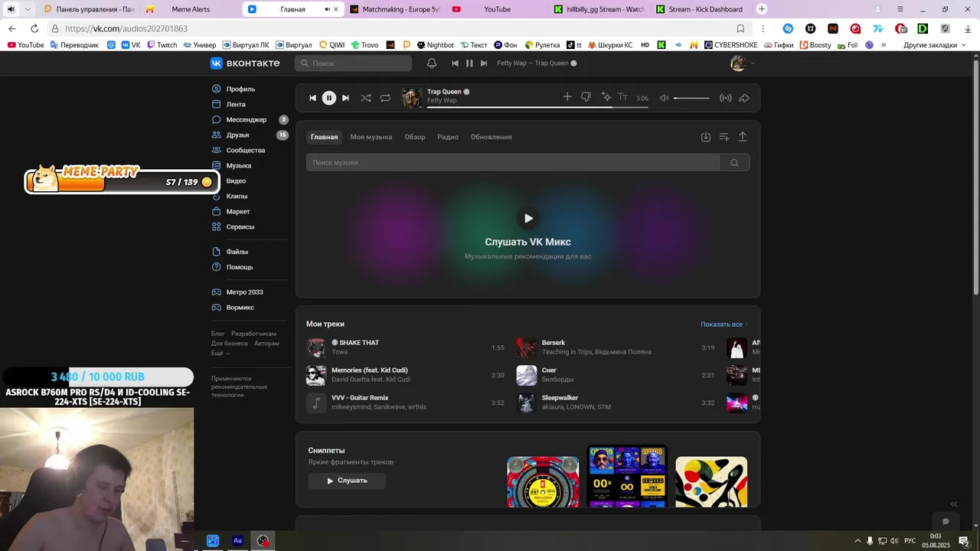Screen dimensions: 980x551
Task: Switch to Обновления tab
Action: coord(492,137)
